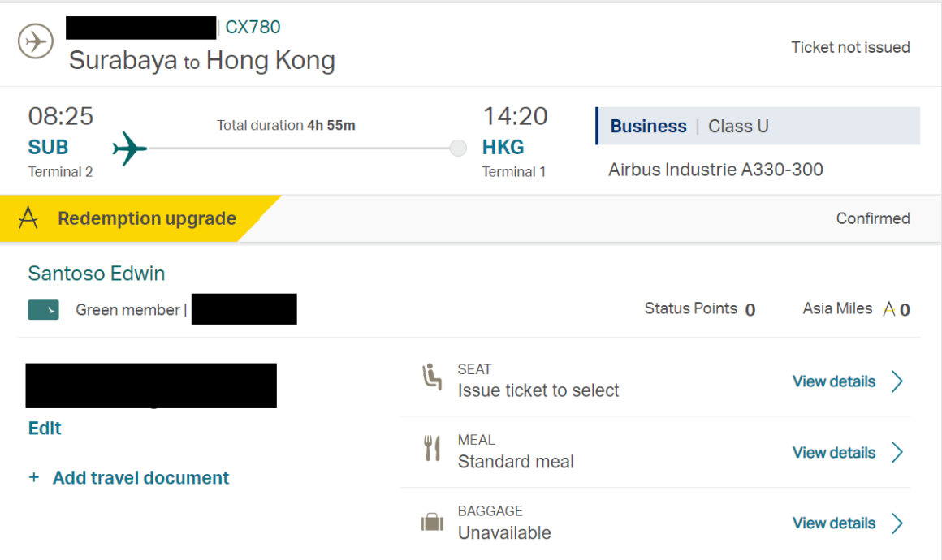
Task: Click the Asia Miles redemption upgrade icon
Action: tap(28, 218)
